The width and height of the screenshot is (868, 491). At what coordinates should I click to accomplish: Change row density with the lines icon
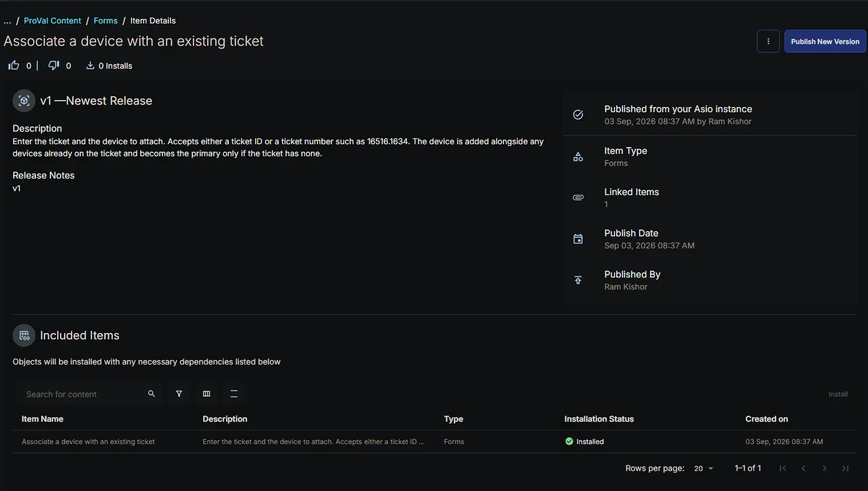(x=234, y=394)
